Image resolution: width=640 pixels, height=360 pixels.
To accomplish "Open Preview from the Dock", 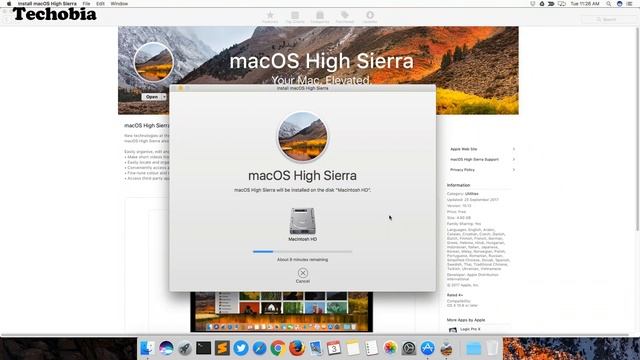I will [x=316, y=348].
